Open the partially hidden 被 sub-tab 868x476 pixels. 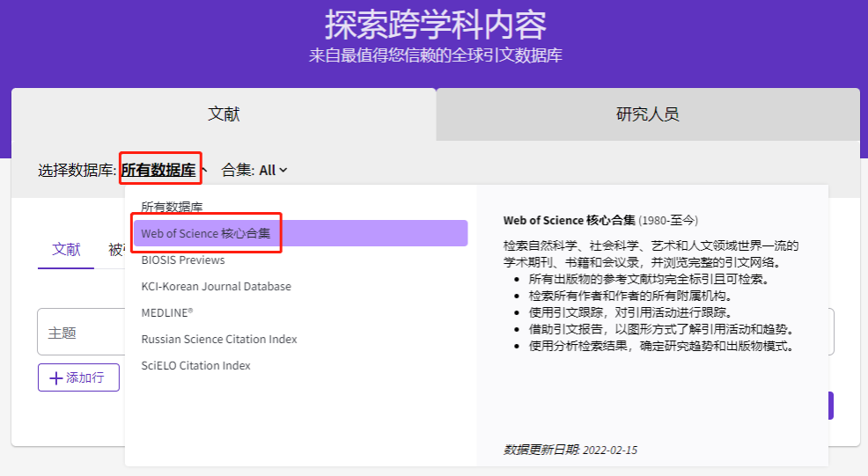click(x=115, y=250)
